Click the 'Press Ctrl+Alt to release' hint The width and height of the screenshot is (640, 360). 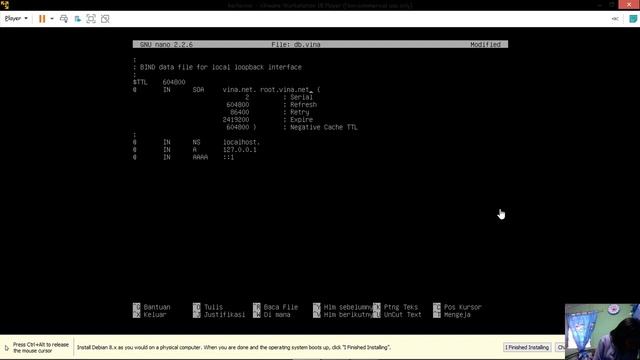click(x=41, y=347)
